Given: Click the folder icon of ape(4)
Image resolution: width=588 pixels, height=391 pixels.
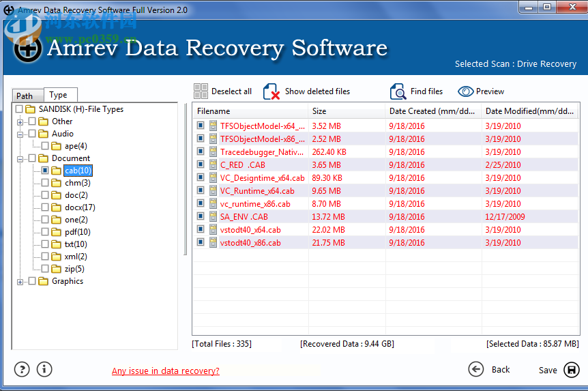Looking at the screenshot, I should (x=56, y=146).
